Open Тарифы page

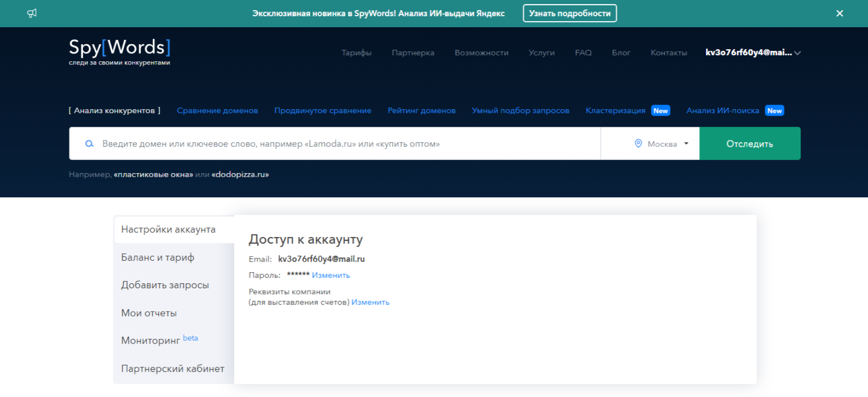357,52
